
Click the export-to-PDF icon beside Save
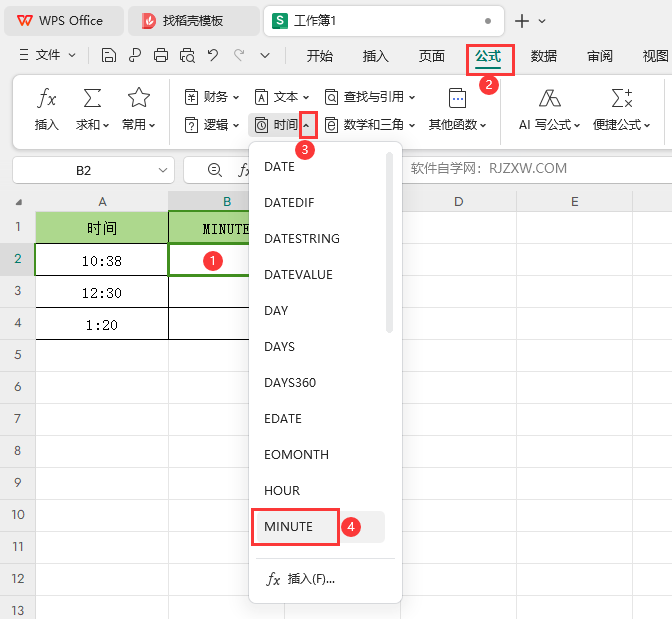135,55
